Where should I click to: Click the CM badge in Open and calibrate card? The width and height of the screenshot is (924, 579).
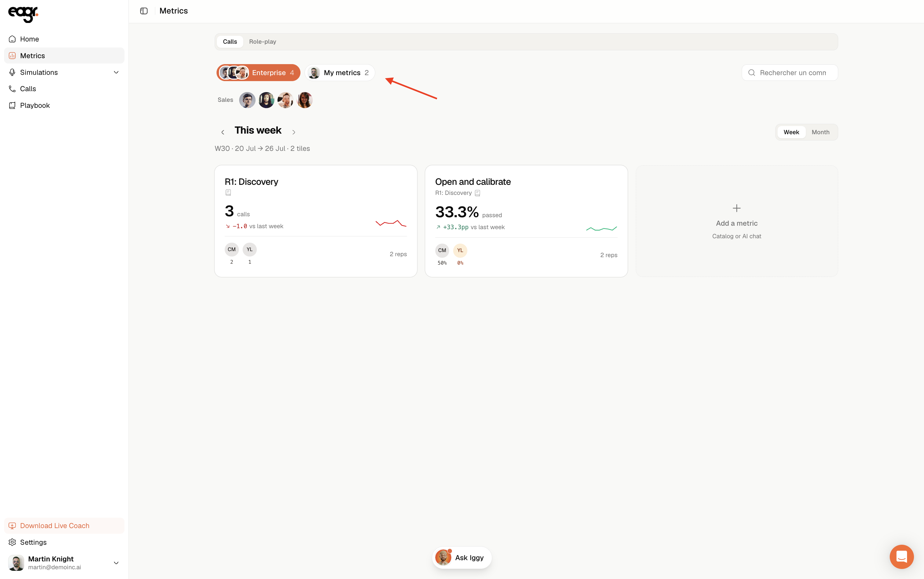(442, 251)
